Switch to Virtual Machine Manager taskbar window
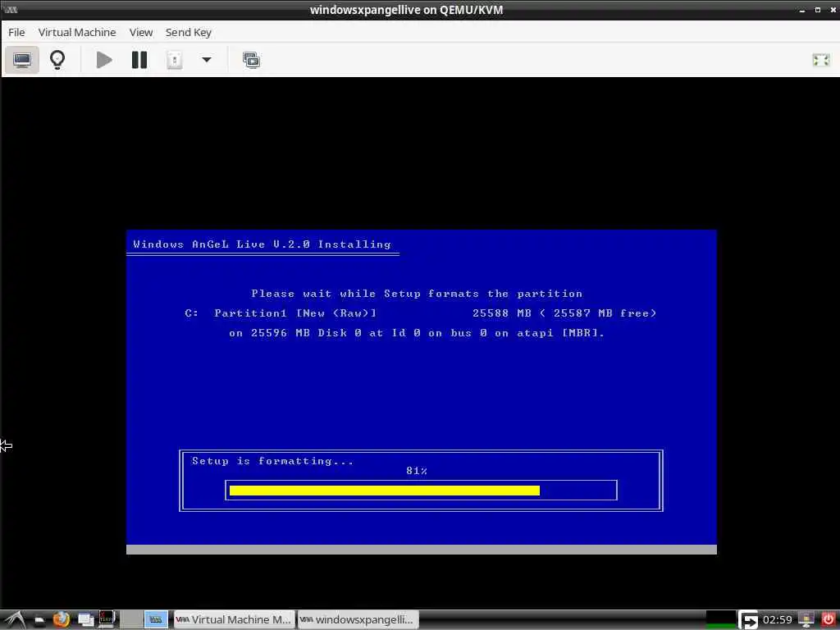The height and width of the screenshot is (630, 840). click(234, 619)
